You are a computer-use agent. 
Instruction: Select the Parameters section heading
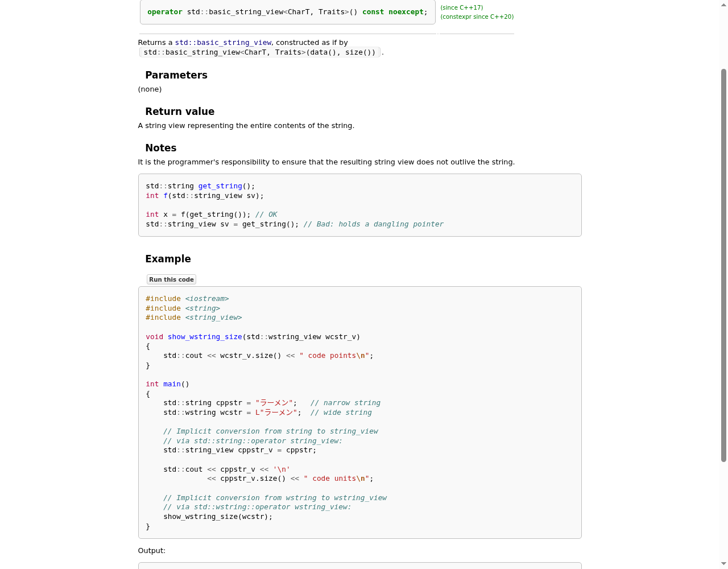[176, 75]
